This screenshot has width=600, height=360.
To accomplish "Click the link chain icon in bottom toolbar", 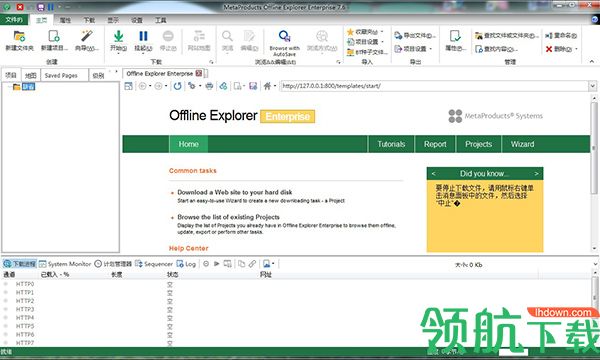I will click(x=252, y=264).
